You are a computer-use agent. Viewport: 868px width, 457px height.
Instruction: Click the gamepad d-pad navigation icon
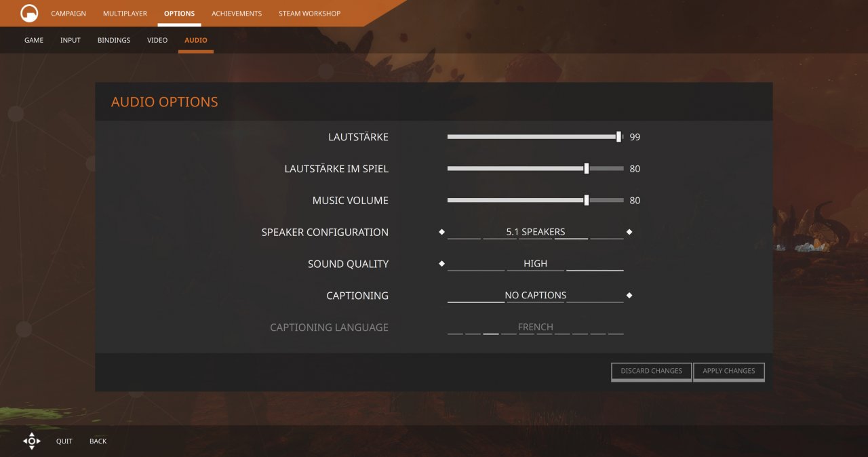coord(31,441)
